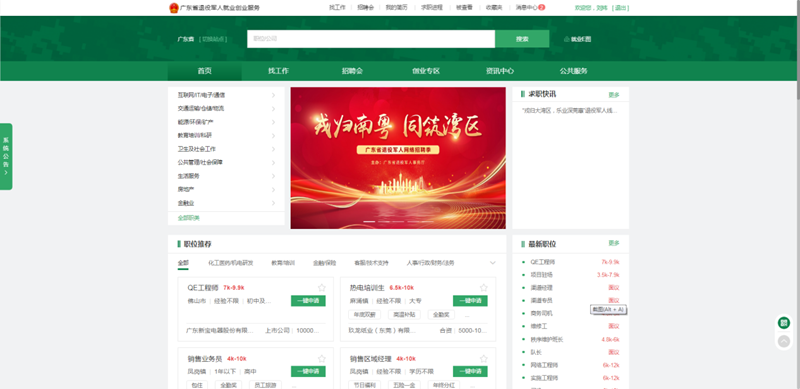The height and width of the screenshot is (389, 800).
Task: Open 招聘会 in top header links
Action: pyautogui.click(x=365, y=8)
